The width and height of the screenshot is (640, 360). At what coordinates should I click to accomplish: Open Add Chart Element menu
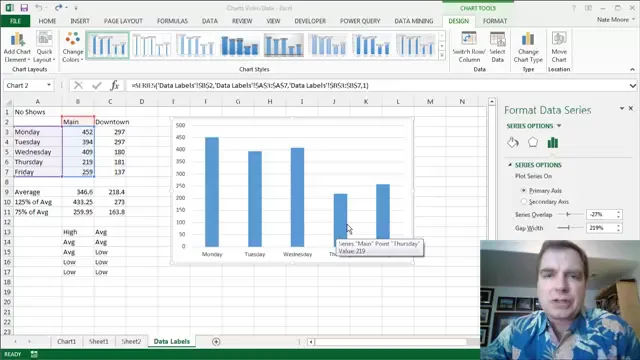point(17,47)
